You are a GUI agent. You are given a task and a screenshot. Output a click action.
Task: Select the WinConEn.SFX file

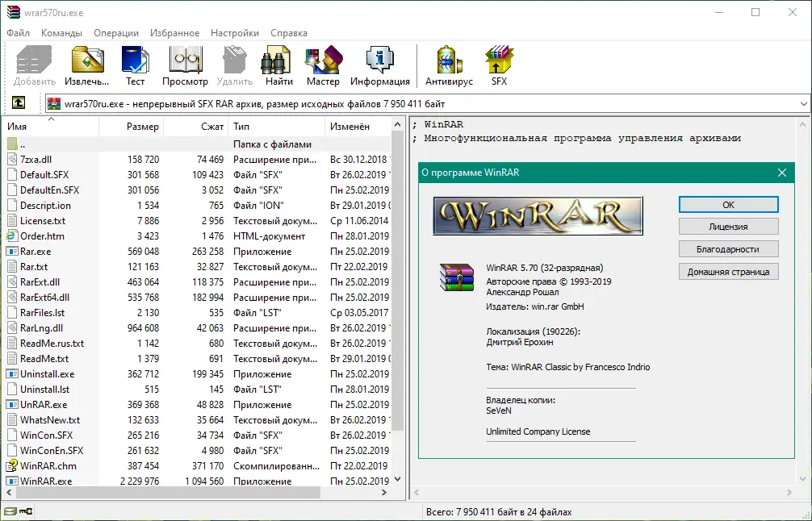pos(199,450)
